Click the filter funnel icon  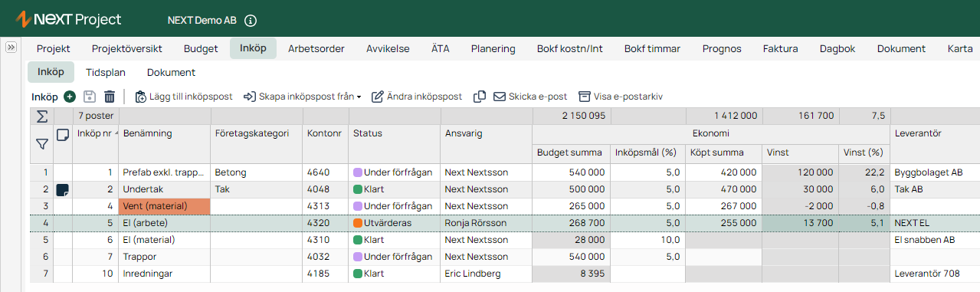tap(41, 143)
